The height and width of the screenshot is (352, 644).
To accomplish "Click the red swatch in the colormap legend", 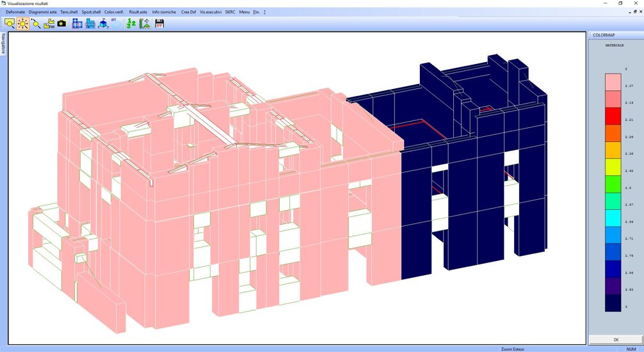I will tap(613, 116).
